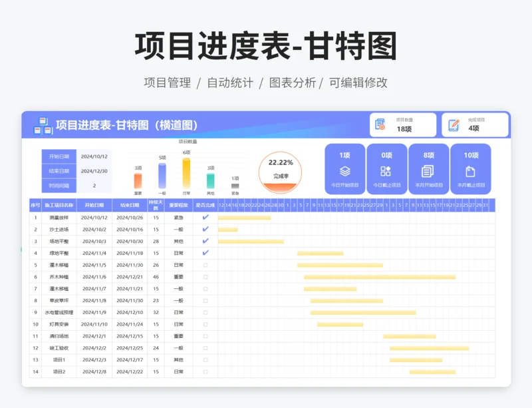This screenshot has height=408, width=532.
Task: Uncheck the completed checkmark for the 沙土进场 row
Action: pos(205,230)
